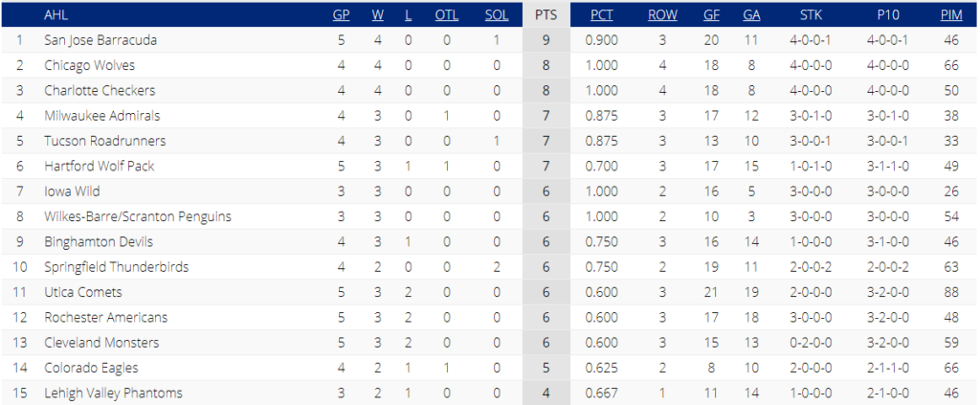The image size is (980, 405).
Task: Sort table by L losses header
Action: 408,15
